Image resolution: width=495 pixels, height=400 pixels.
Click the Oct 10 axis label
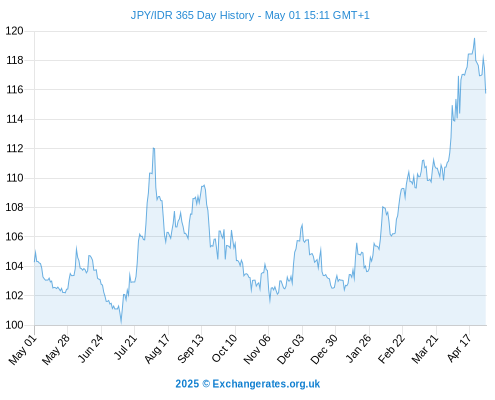(224, 348)
